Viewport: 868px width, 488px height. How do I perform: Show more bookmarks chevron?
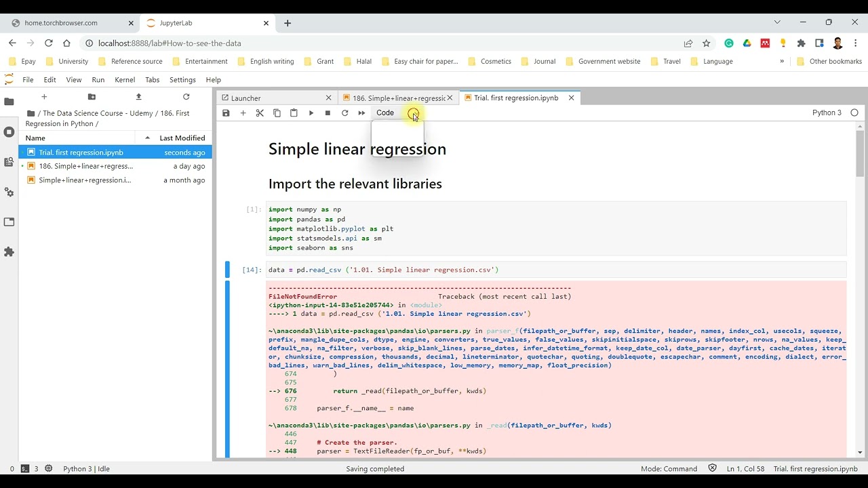click(x=782, y=61)
